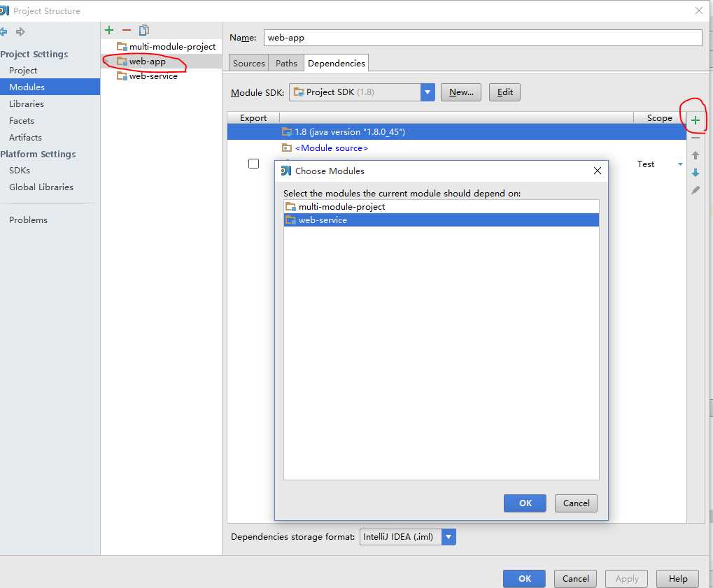This screenshot has height=588, width=713.
Task: Click the Help button
Action: click(x=677, y=578)
